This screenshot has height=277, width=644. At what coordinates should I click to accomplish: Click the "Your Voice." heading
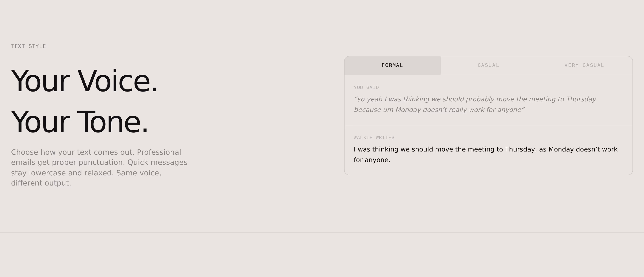[84, 81]
